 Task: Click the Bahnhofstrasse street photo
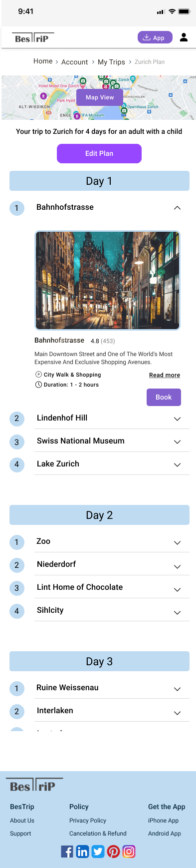107,280
